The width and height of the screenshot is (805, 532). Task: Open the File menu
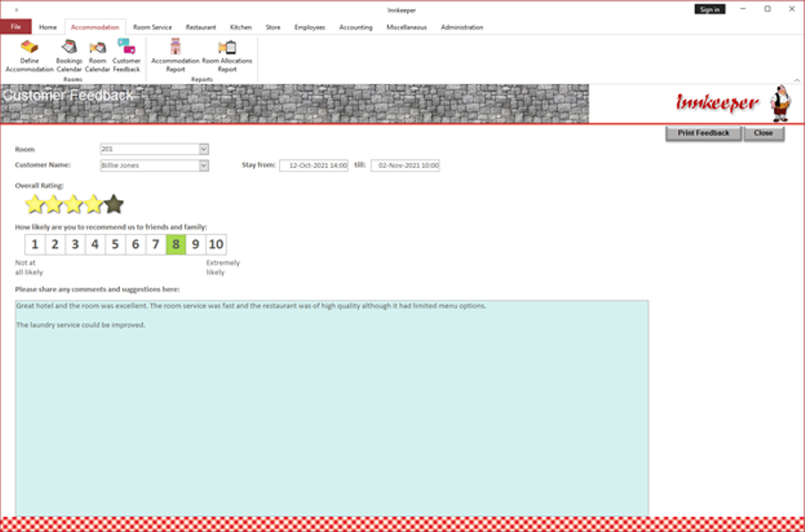point(16,27)
